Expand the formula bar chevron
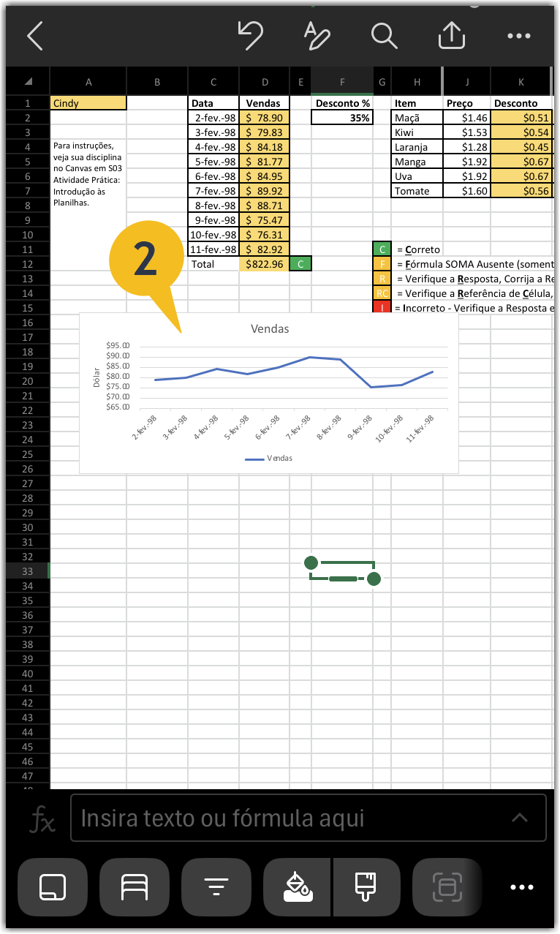The image size is (560, 934). pyautogui.click(x=520, y=818)
